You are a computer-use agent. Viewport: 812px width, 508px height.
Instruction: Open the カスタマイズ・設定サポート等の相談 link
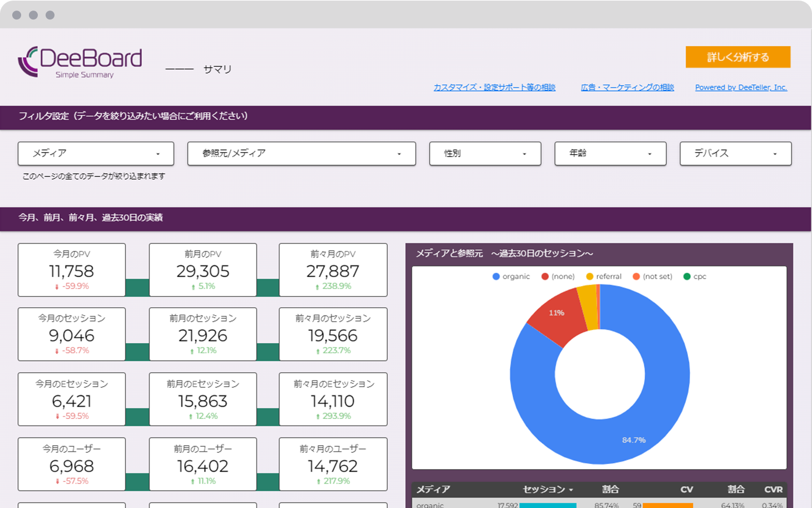[x=494, y=87]
